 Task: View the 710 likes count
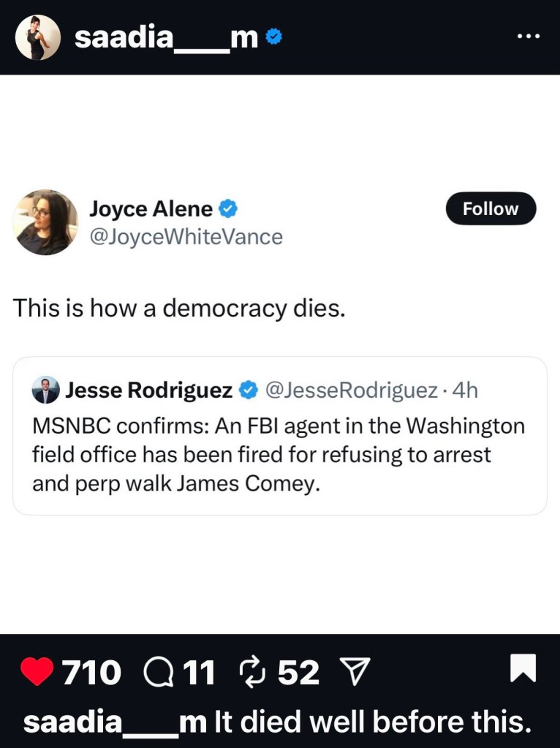tap(92, 672)
